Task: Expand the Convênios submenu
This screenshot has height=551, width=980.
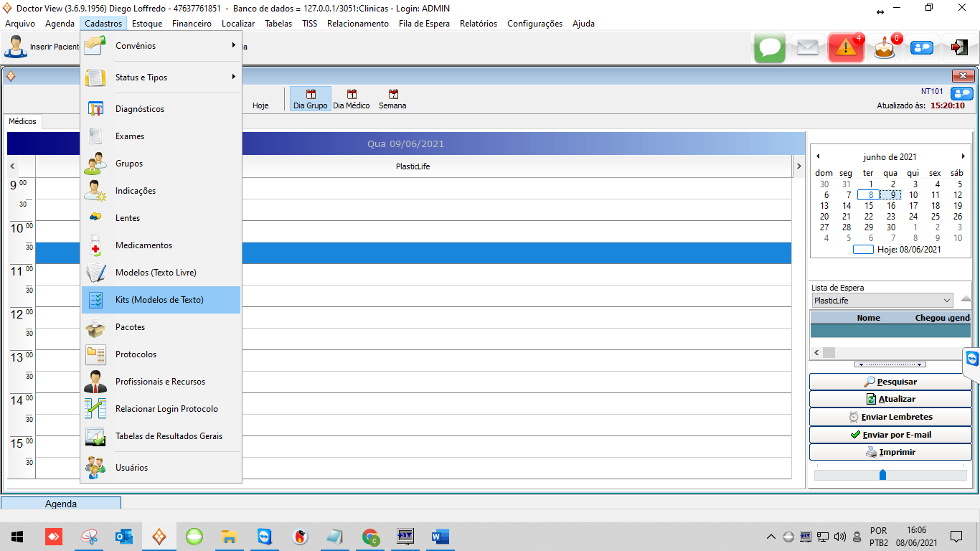Action: click(x=161, y=46)
